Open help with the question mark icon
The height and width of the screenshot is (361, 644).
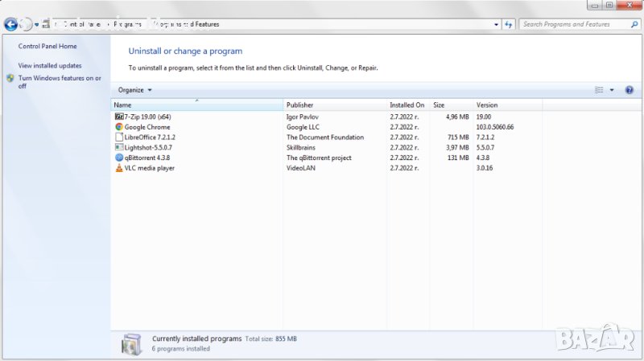pos(630,90)
